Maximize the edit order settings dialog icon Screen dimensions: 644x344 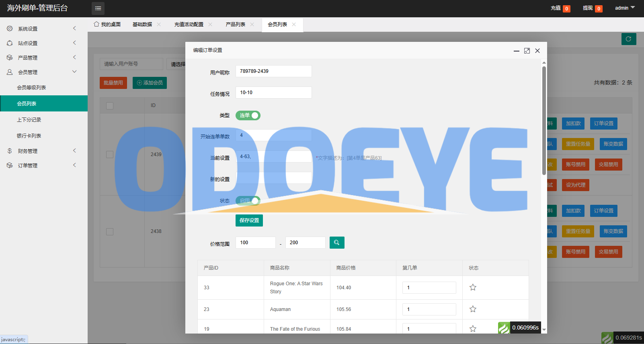point(527,51)
